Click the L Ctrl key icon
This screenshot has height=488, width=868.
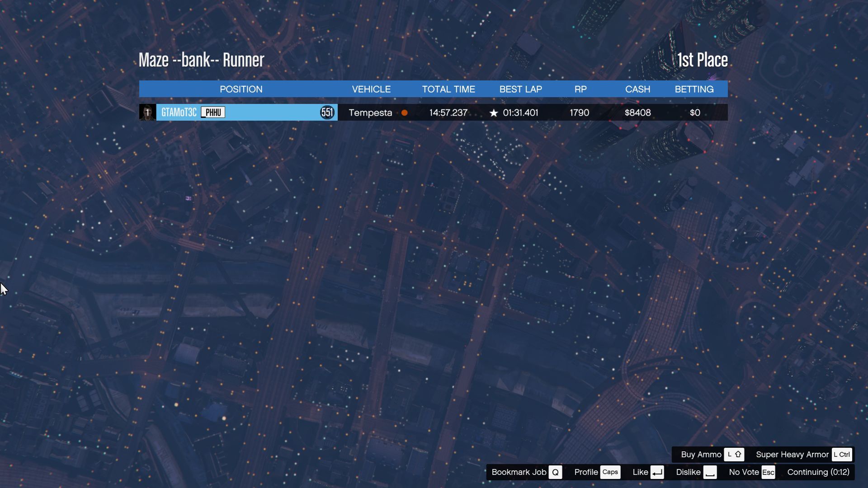tap(842, 455)
